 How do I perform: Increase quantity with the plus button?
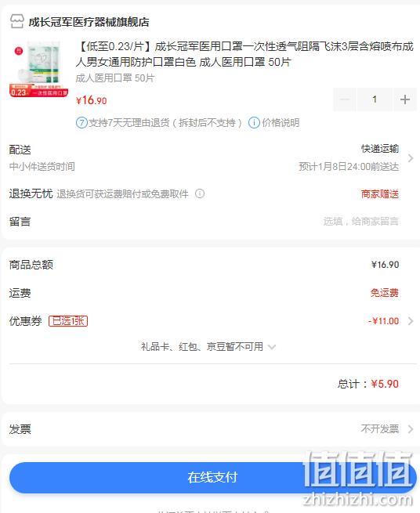pos(405,99)
